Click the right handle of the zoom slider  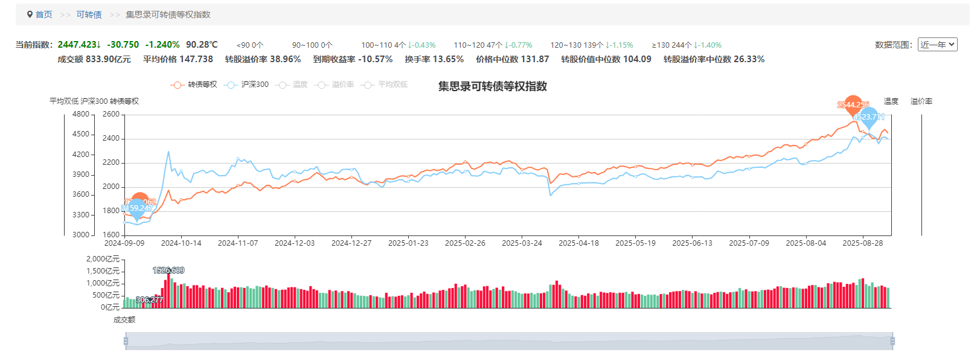[x=892, y=342]
